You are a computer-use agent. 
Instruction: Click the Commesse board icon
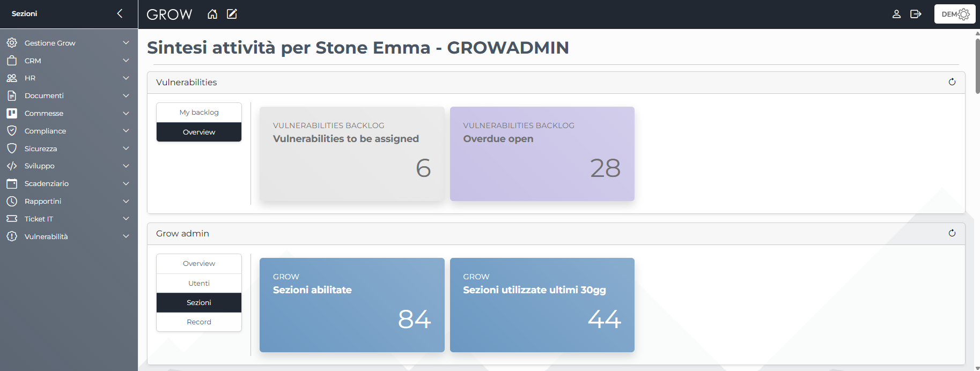(x=12, y=113)
